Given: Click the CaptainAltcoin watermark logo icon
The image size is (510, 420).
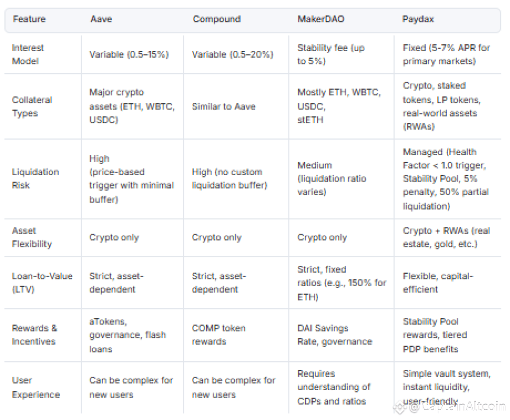Looking at the screenshot, I should [400, 408].
